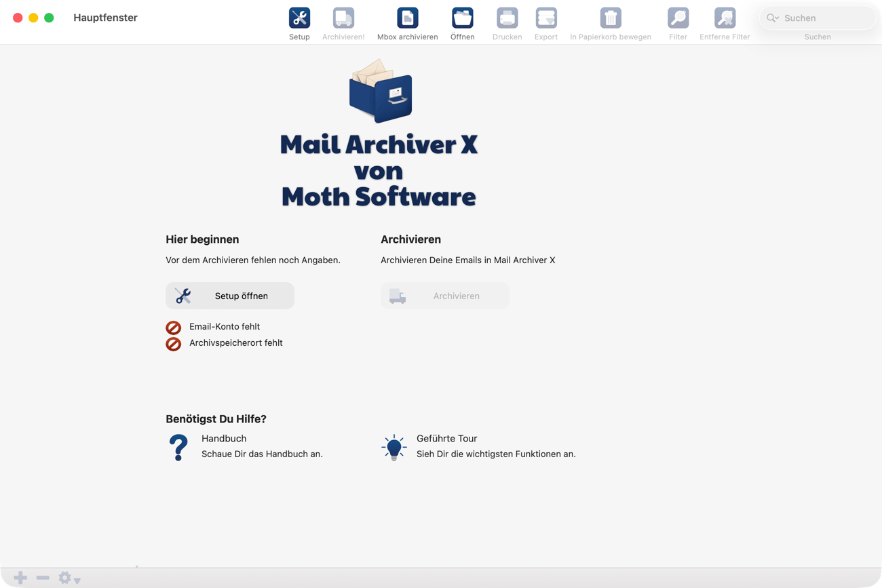The height and width of the screenshot is (588, 882).
Task: Click the disabled Archivieren button
Action: tap(445, 296)
